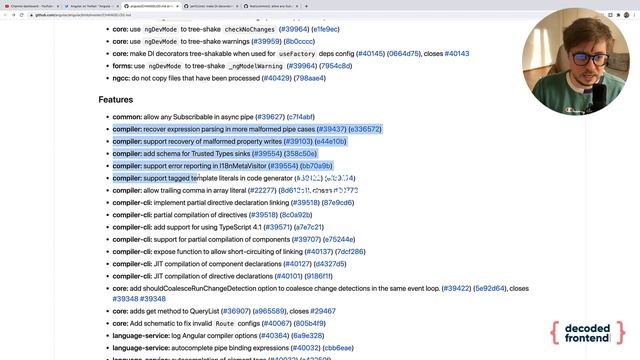Close the Angular on Twitter tab
640x360 pixels.
pos(118,6)
